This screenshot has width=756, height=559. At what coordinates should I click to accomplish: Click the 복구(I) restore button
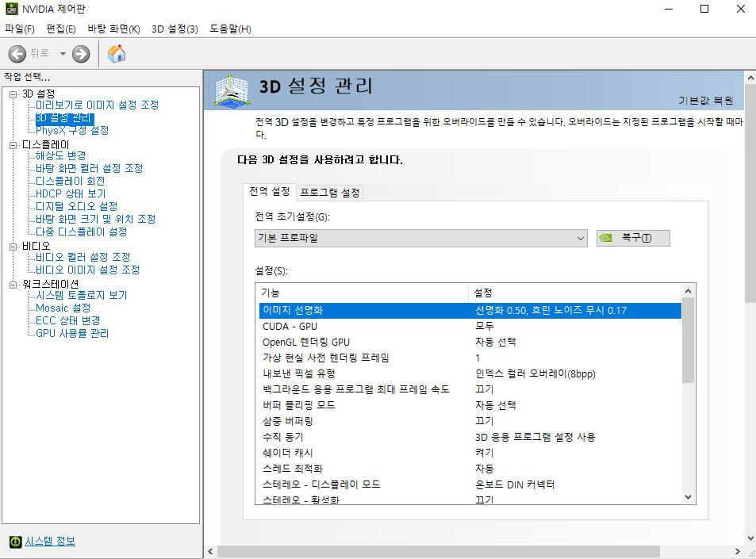pos(633,238)
